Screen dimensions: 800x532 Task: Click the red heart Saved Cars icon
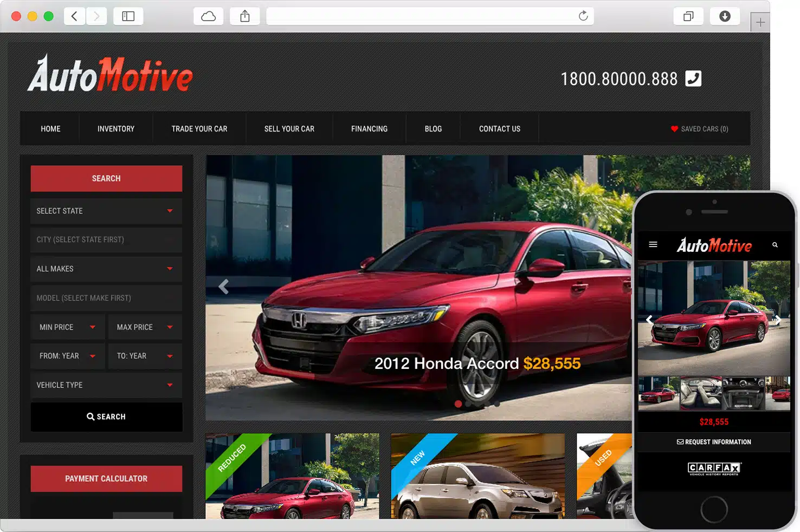click(674, 129)
